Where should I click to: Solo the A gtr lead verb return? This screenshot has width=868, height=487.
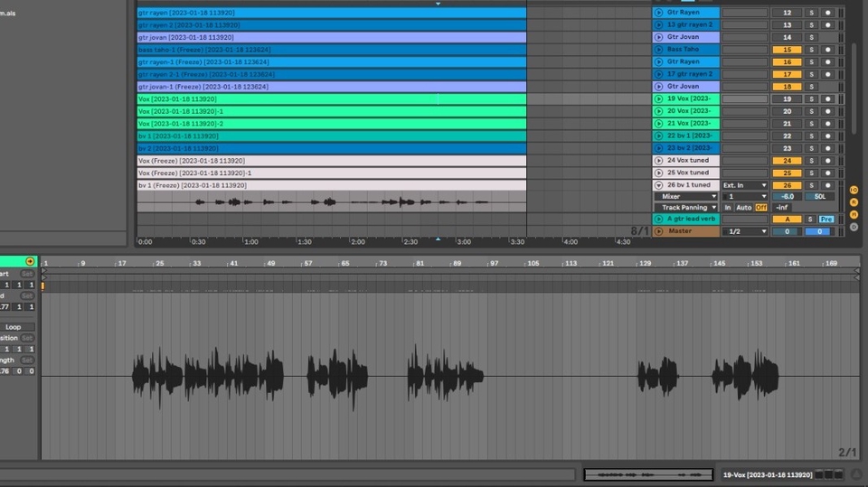point(810,220)
